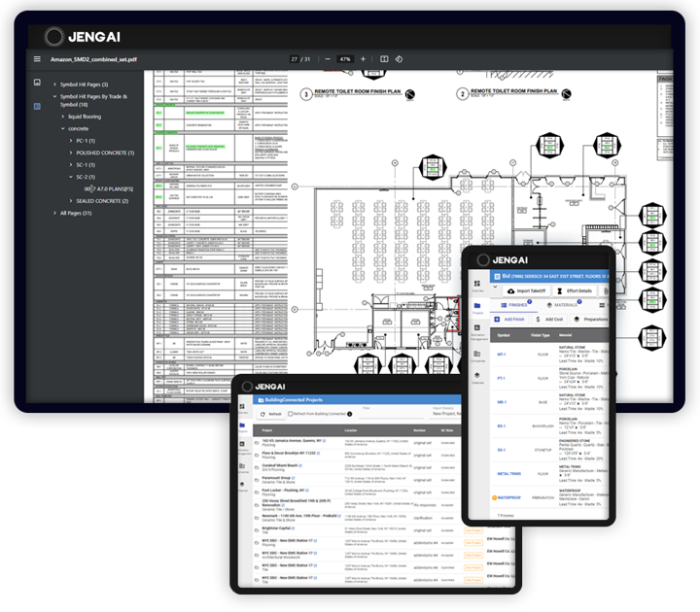Click the 47% zoom level field

click(x=345, y=59)
